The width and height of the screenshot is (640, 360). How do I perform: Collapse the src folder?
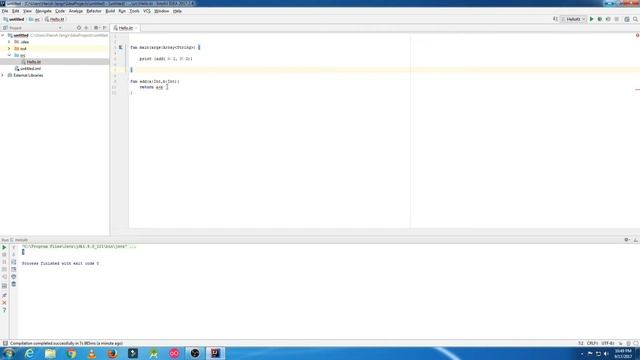pyautogui.click(x=9, y=55)
